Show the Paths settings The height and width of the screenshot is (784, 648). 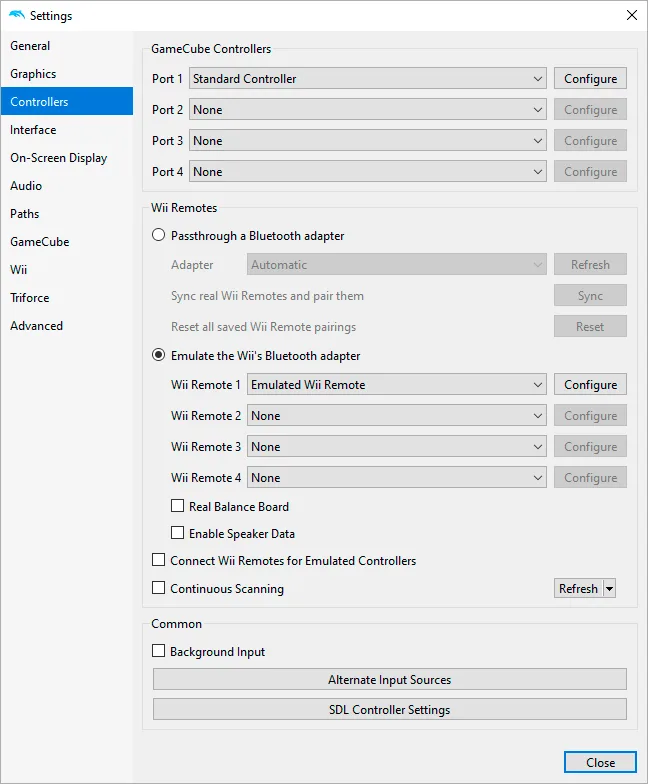66,214
